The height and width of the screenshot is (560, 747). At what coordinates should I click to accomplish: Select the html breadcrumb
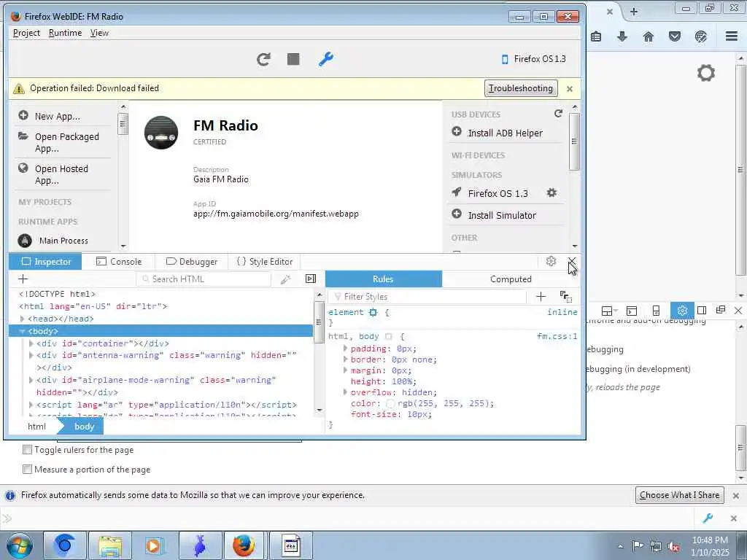[36, 427]
